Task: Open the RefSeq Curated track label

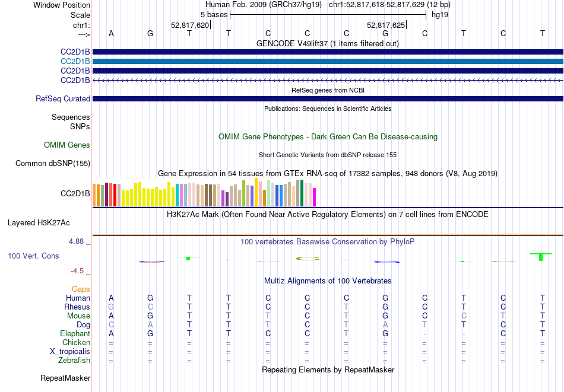Action: pyautogui.click(x=63, y=99)
